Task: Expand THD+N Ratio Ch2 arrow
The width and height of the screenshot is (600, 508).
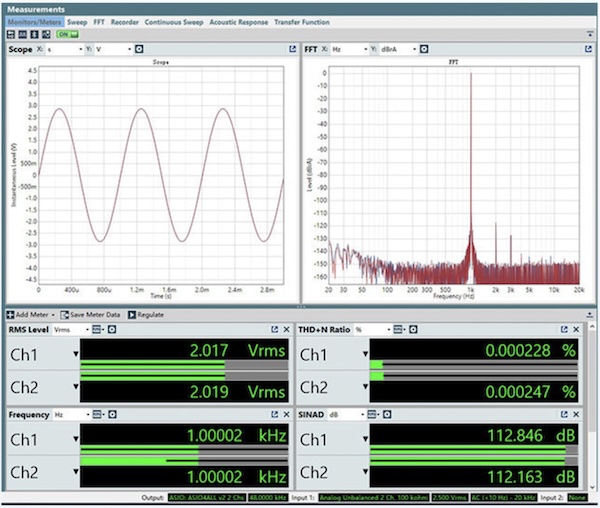Action: 365,387
